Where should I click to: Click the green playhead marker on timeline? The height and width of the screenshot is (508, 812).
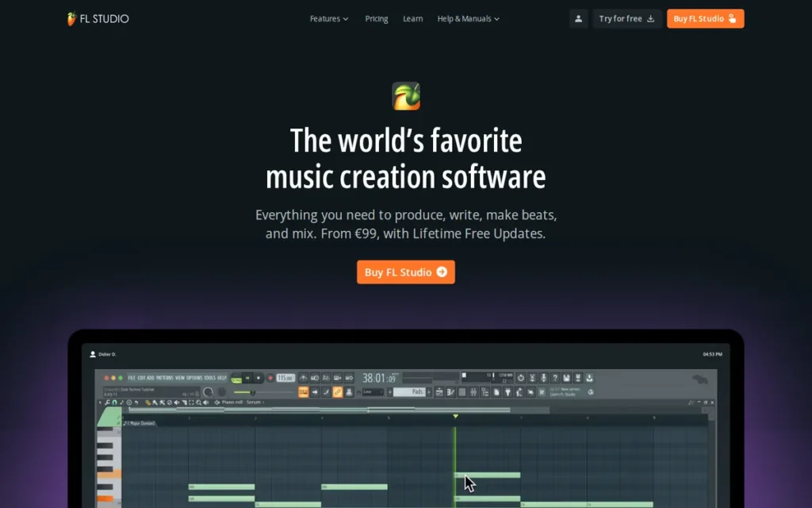pos(455,416)
